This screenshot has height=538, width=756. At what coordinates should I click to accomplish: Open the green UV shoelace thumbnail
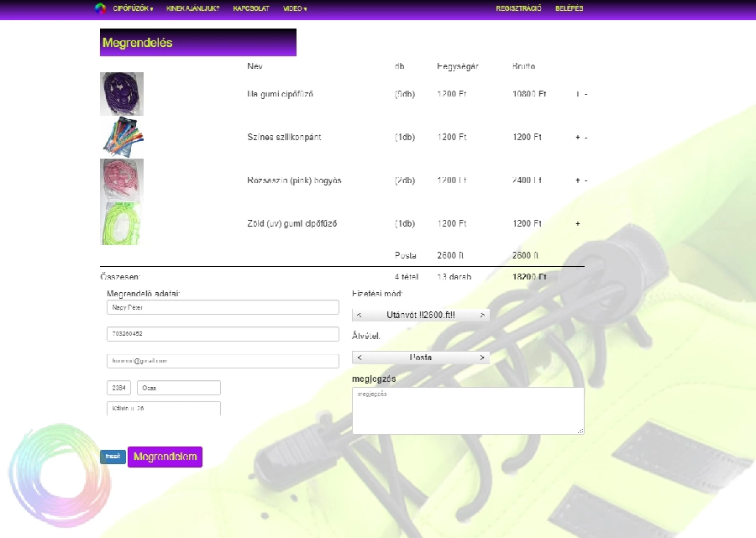coord(122,224)
